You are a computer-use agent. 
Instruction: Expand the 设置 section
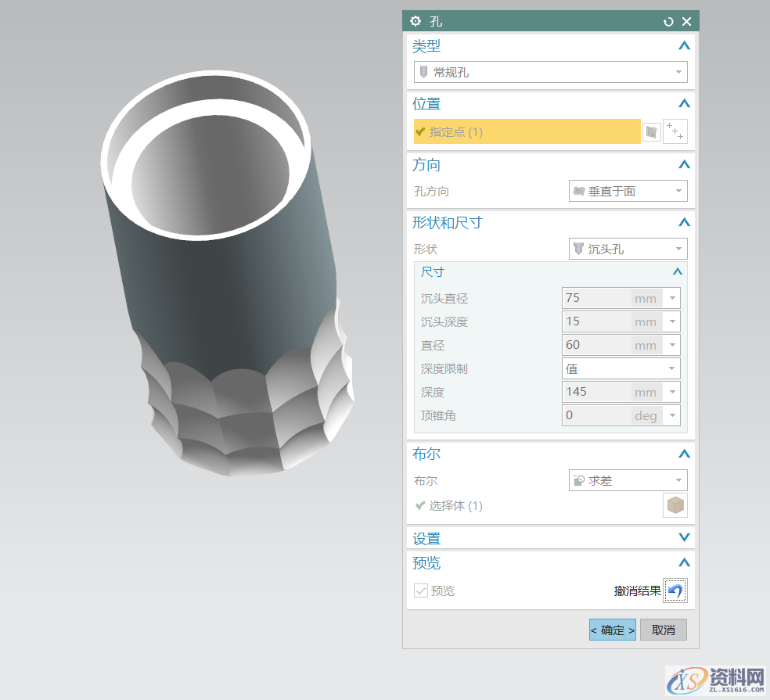[x=684, y=538]
